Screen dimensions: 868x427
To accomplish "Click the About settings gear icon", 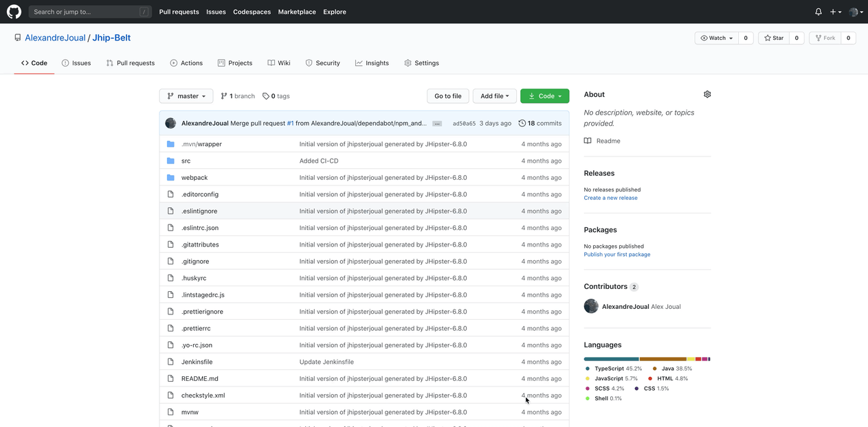I will click(707, 94).
